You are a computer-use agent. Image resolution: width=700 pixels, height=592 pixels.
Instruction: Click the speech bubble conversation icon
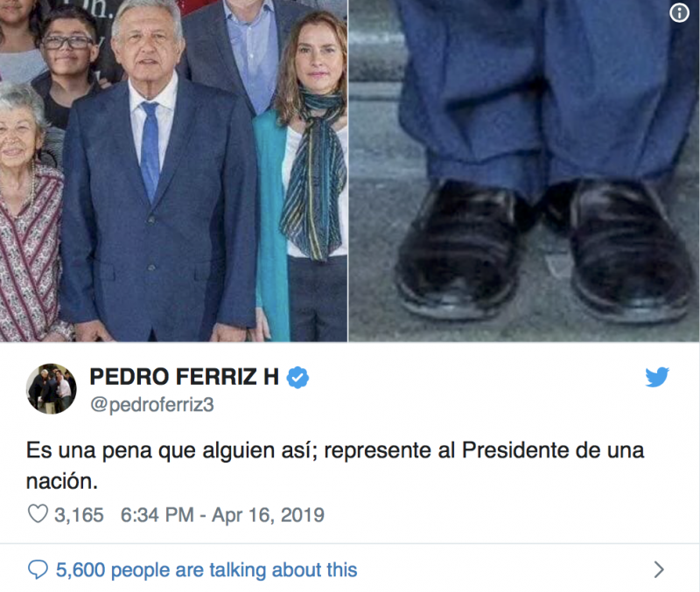click(x=38, y=570)
